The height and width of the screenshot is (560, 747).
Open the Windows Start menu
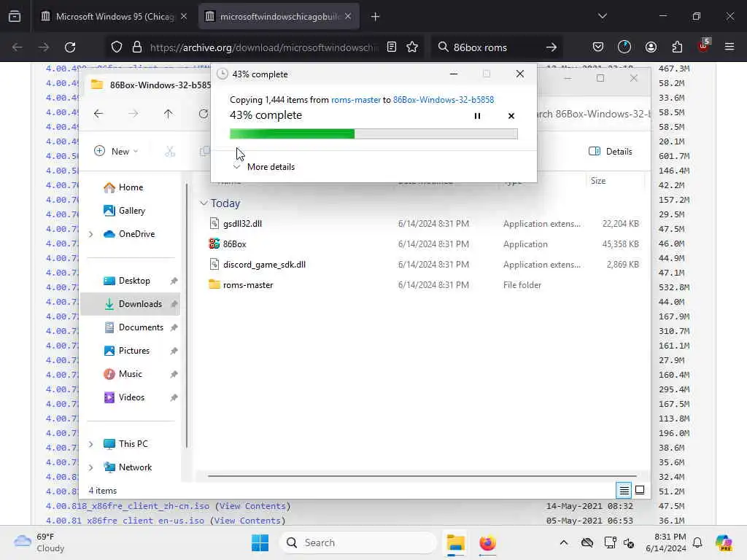260,542
